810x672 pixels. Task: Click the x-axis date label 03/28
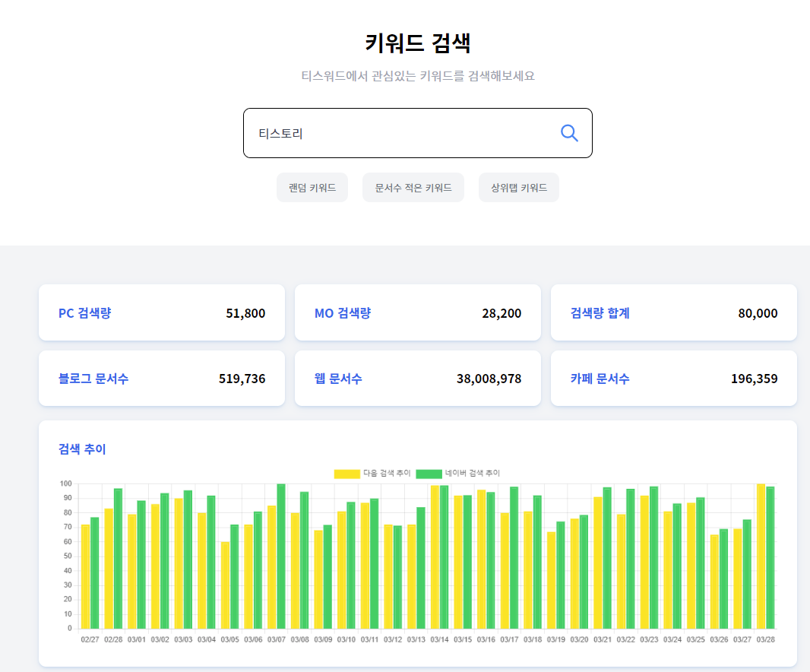tap(766, 639)
